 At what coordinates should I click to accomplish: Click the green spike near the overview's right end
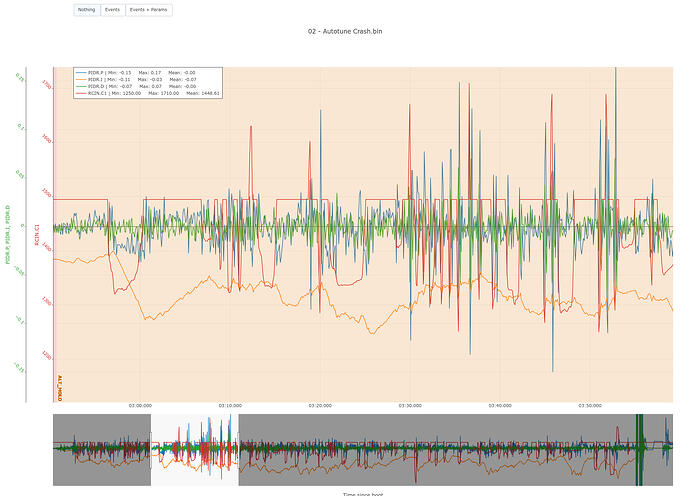[639, 450]
